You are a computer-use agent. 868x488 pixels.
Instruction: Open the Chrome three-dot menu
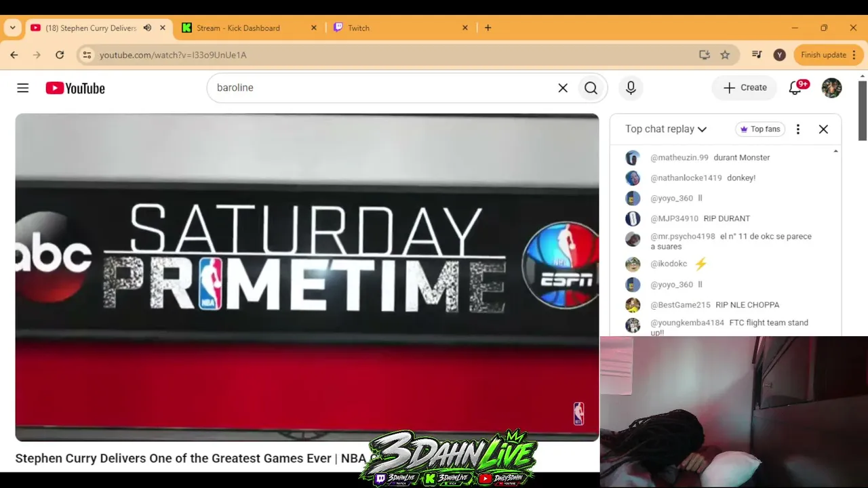(854, 55)
